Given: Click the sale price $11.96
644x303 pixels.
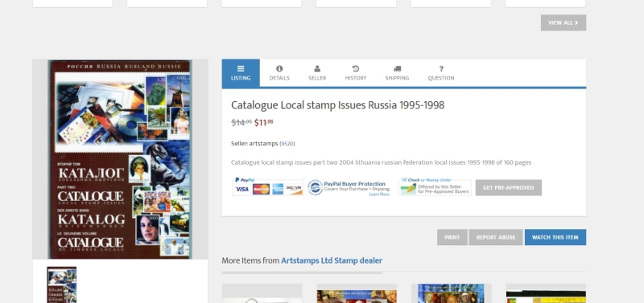Looking at the screenshot, I should click(264, 123).
